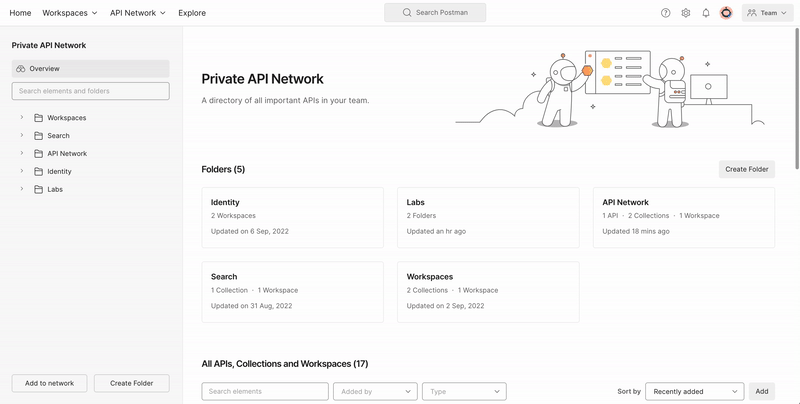The image size is (800, 404).
Task: Click Create Folder button beside Folders heading
Action: (x=746, y=169)
